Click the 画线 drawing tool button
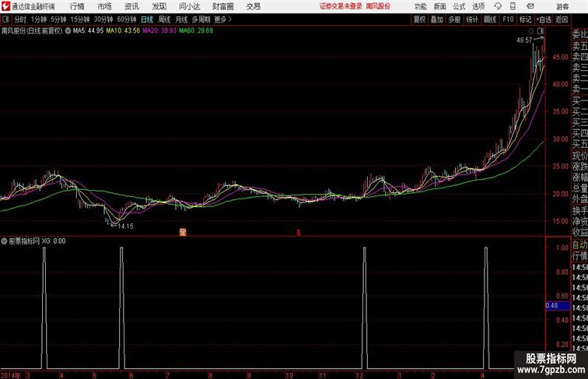Screen dimensions: 588x379 pos(490,19)
